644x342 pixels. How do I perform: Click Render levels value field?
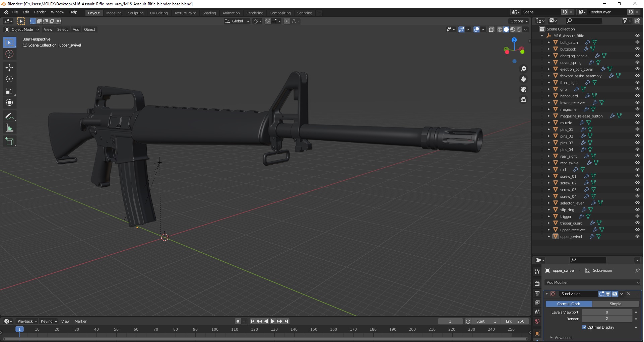pyautogui.click(x=607, y=319)
